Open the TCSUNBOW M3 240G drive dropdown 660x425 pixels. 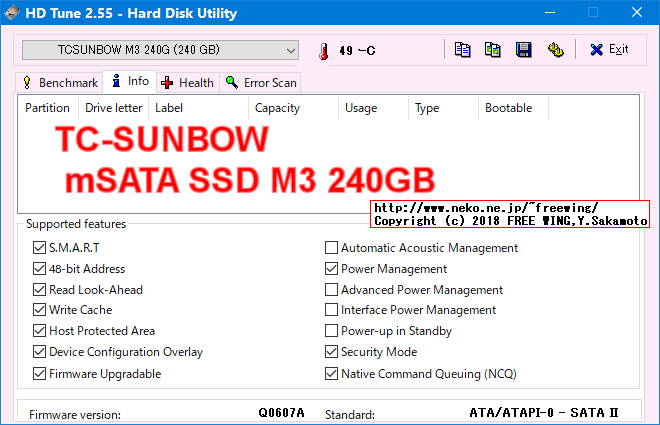tap(160, 50)
